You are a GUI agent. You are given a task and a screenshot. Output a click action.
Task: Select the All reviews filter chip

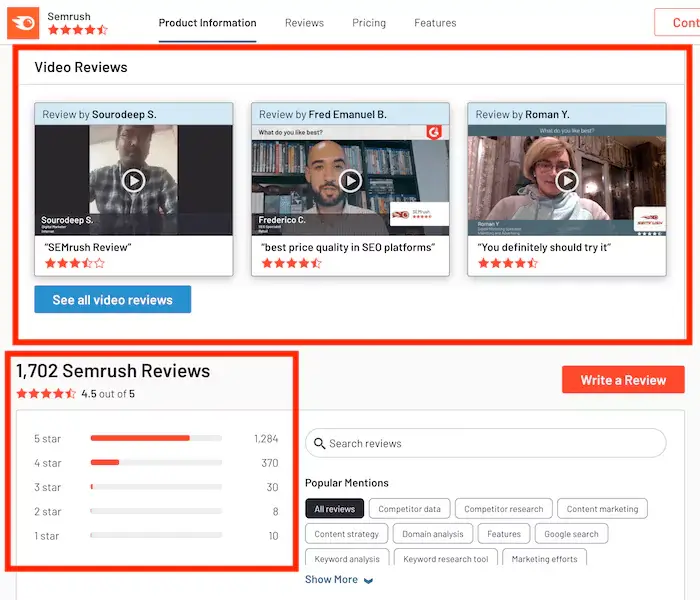pyautogui.click(x=334, y=509)
